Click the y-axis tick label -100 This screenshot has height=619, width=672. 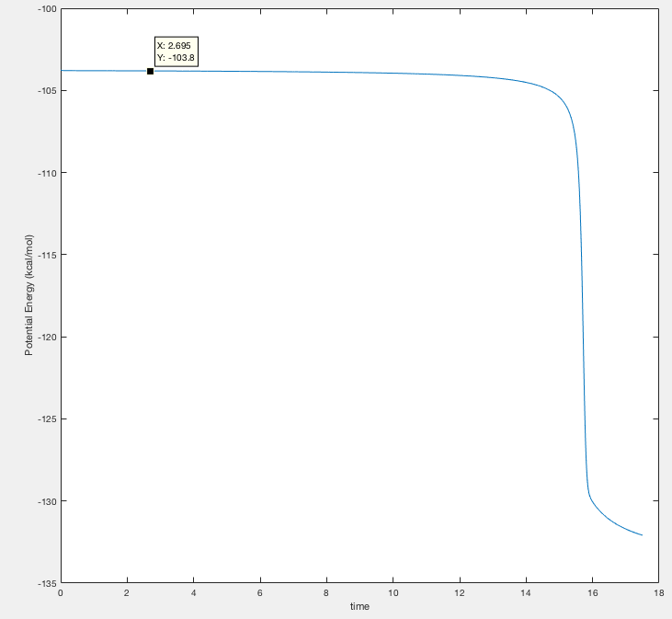click(46, 9)
